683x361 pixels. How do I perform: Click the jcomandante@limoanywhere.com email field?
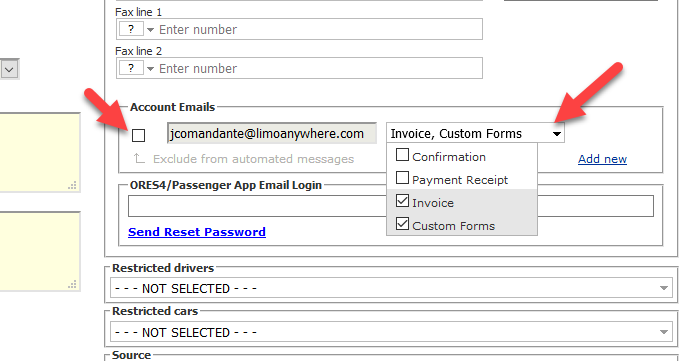coord(272,133)
